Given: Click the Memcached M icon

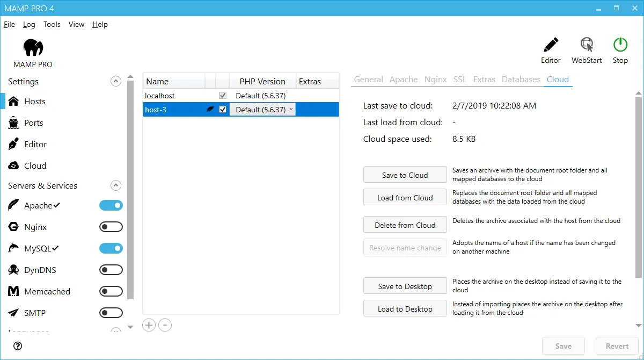Looking at the screenshot, I should [14, 291].
